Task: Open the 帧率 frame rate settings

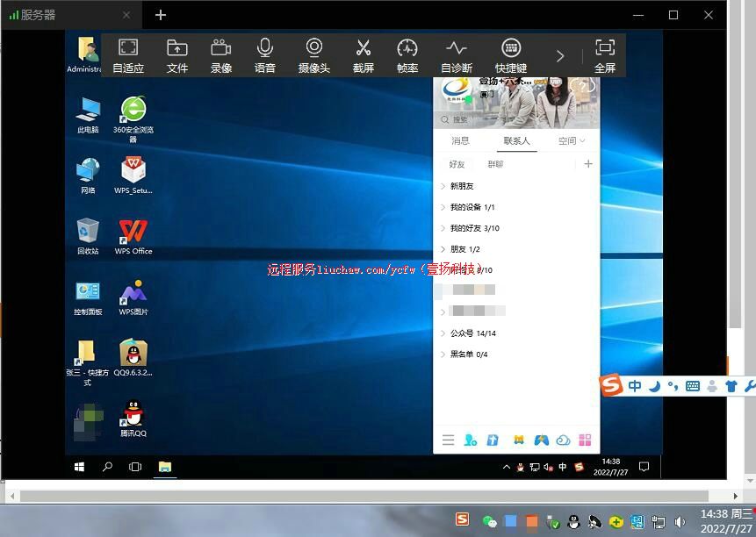Action: click(407, 54)
